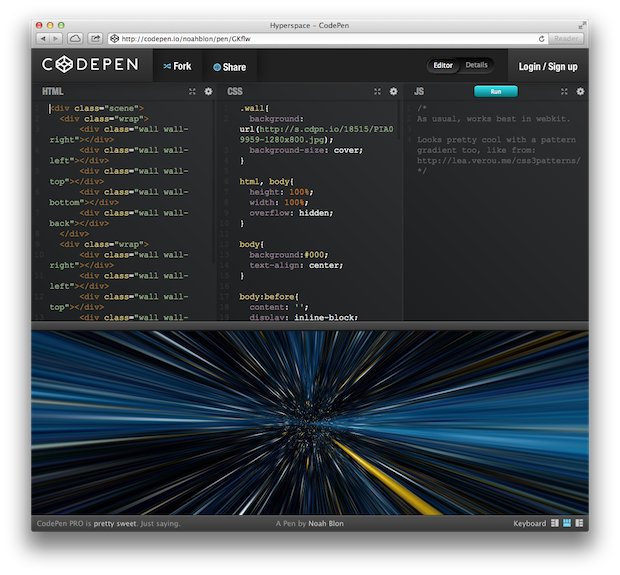
Task: Switch to Details view
Action: point(476,65)
